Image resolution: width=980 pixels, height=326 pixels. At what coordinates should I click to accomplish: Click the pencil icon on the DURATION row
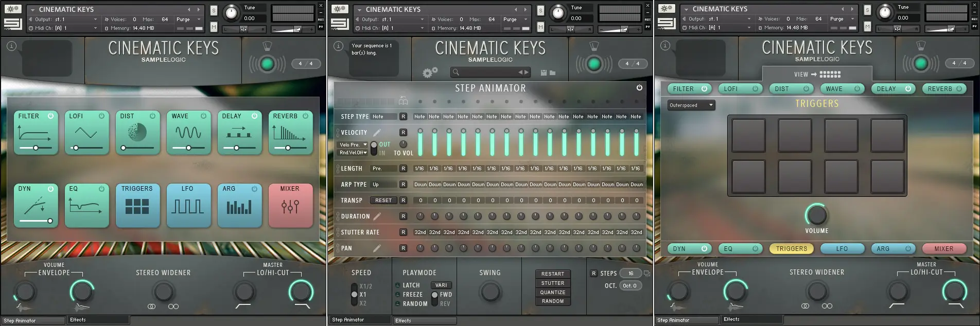[377, 216]
